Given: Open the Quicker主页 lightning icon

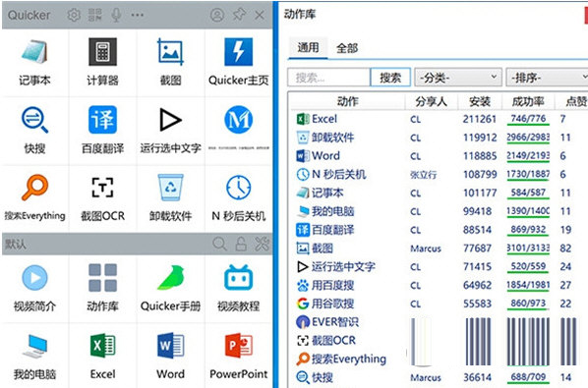Looking at the screenshot, I should point(239,63).
